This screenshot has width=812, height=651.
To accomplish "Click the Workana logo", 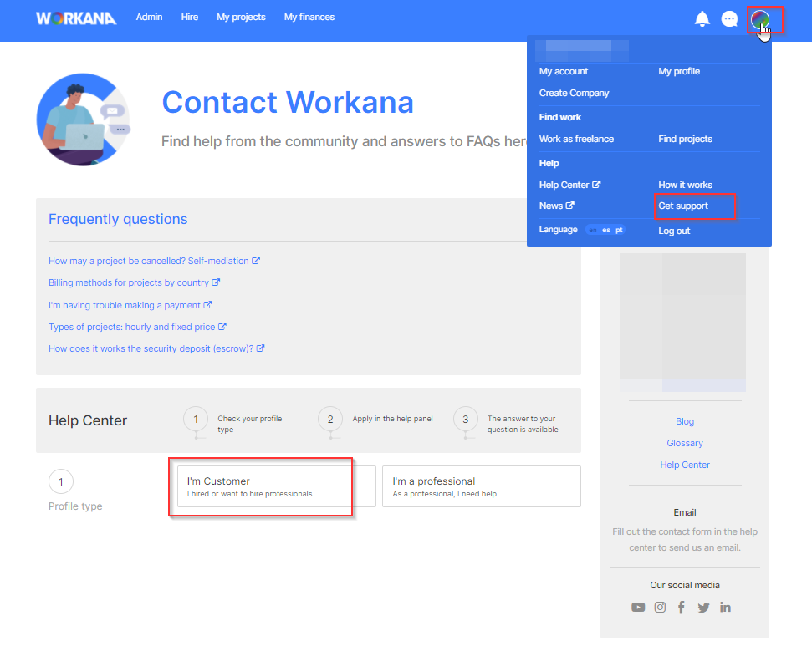I will click(x=76, y=18).
